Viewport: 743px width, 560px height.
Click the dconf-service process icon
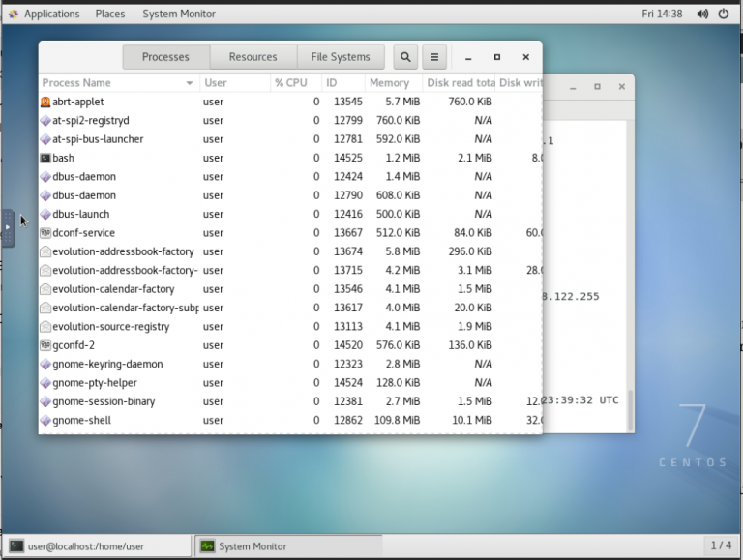click(x=45, y=233)
